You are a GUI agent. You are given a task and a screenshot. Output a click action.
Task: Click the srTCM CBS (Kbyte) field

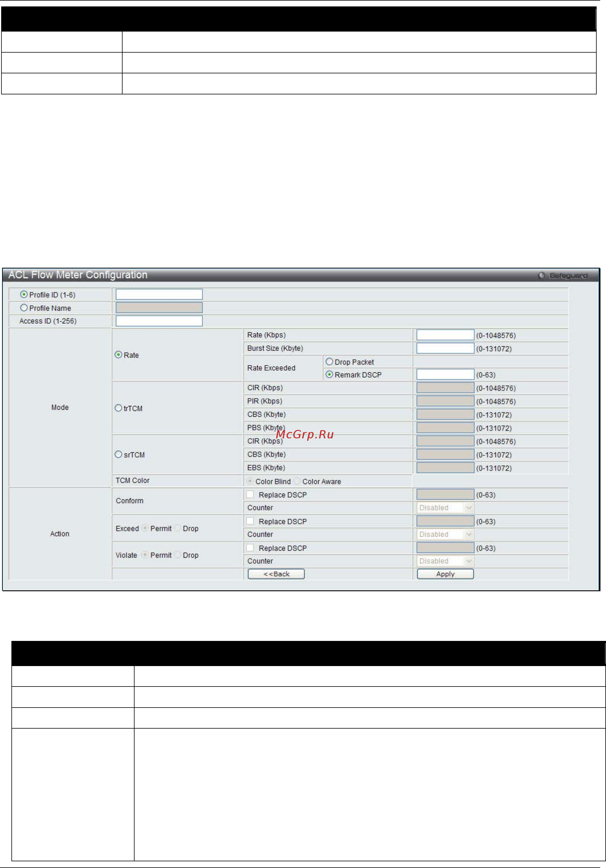[x=445, y=454]
